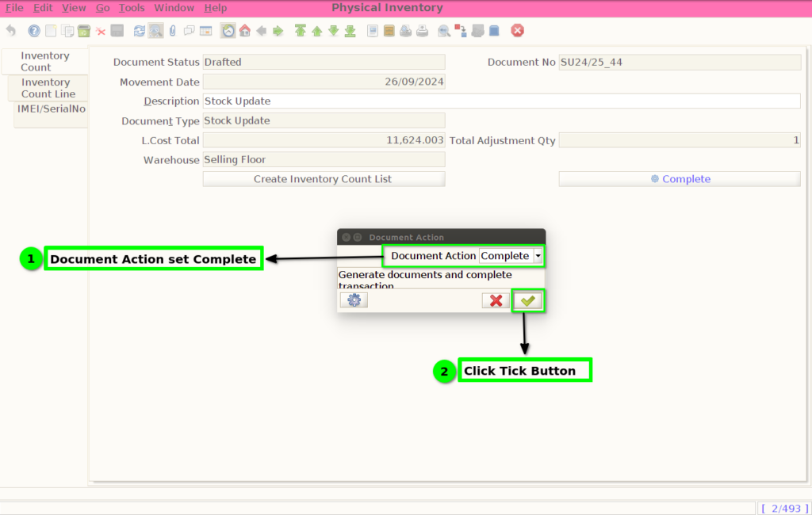Open the Edit menu
Screen dimensions: 812x515
pyautogui.click(x=43, y=8)
